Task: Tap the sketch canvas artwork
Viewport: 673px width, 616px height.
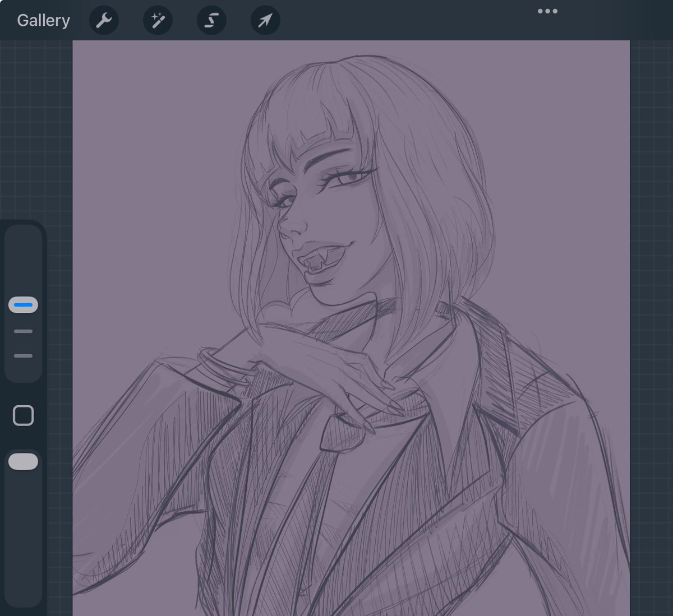Action: (x=351, y=328)
